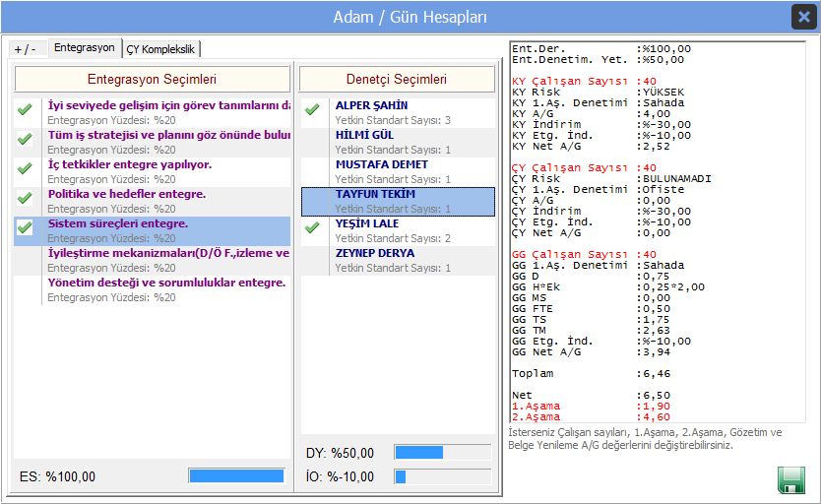
Task: Uncheck 'Politika ve hedefler entegre' item
Action: point(25,198)
